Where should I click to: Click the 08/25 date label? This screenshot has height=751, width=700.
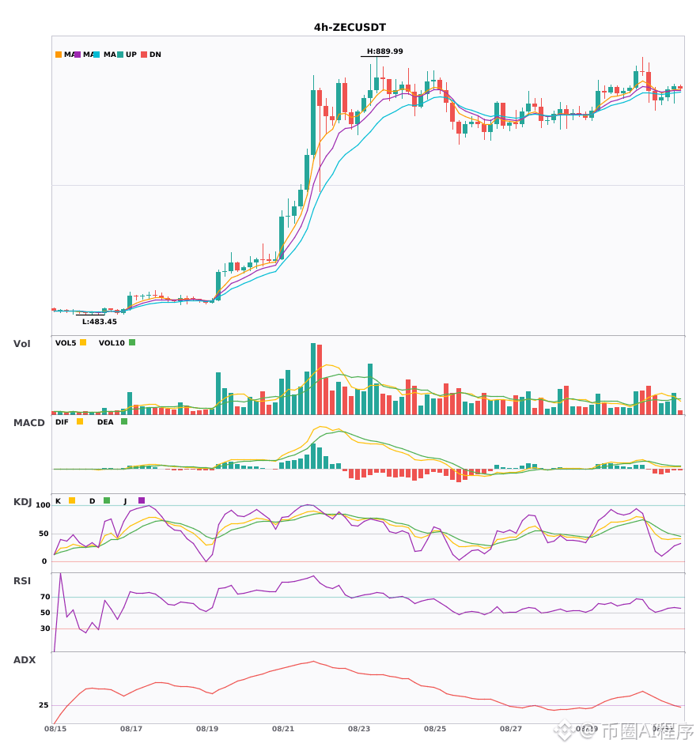click(435, 729)
